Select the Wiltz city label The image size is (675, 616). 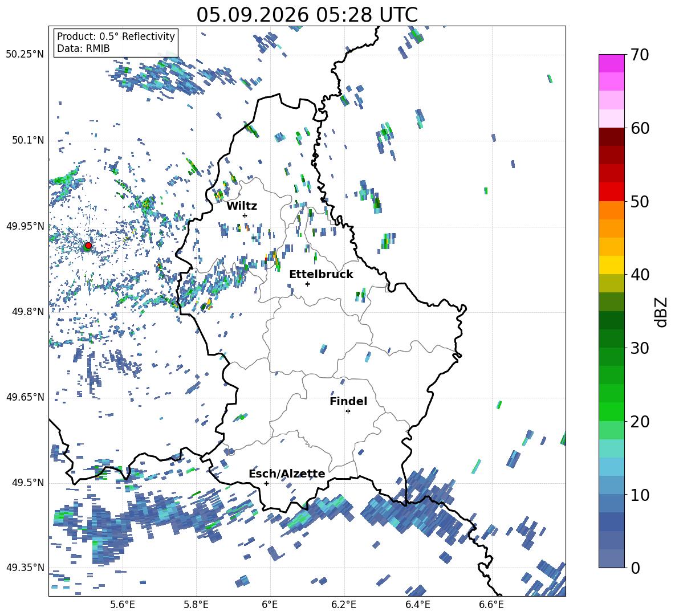pos(242,206)
